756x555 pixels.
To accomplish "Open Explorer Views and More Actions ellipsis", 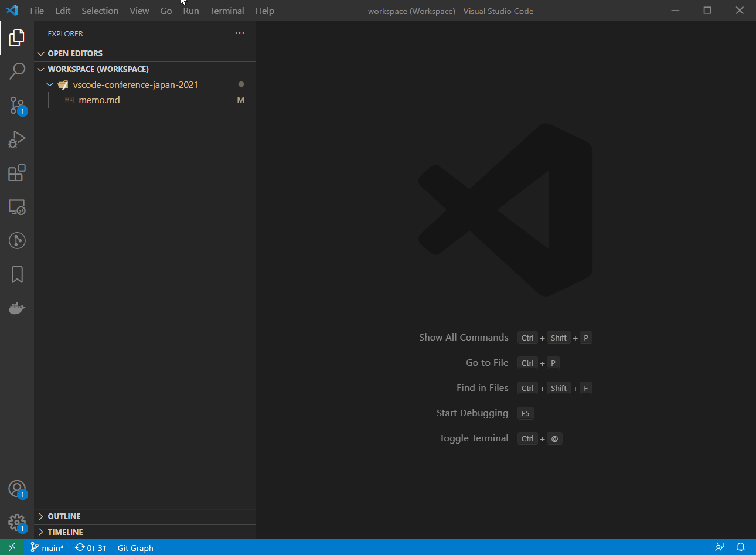I will (x=240, y=33).
